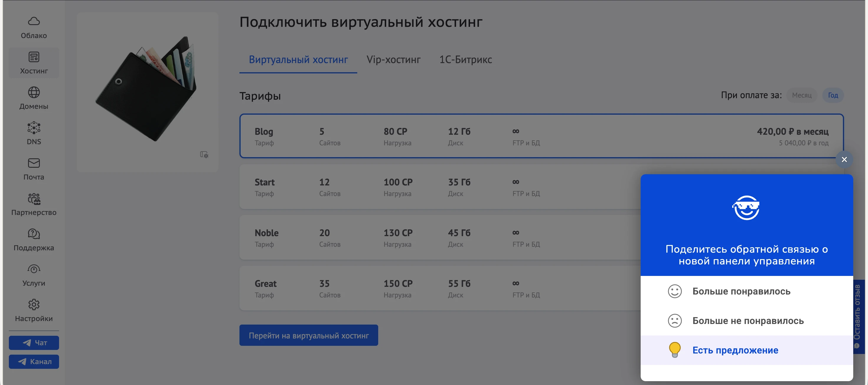Open Почта mail section
Screen dimensions: 868x385
(34, 169)
